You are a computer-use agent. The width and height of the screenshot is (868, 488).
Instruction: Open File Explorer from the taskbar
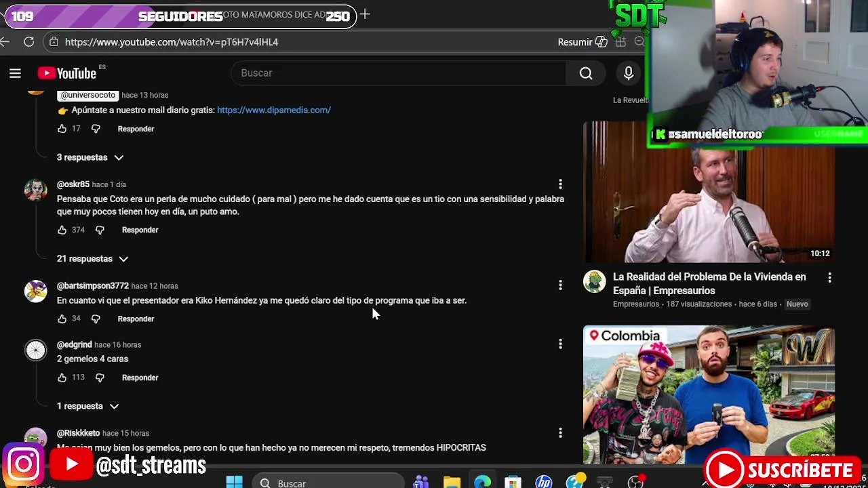pos(452,482)
